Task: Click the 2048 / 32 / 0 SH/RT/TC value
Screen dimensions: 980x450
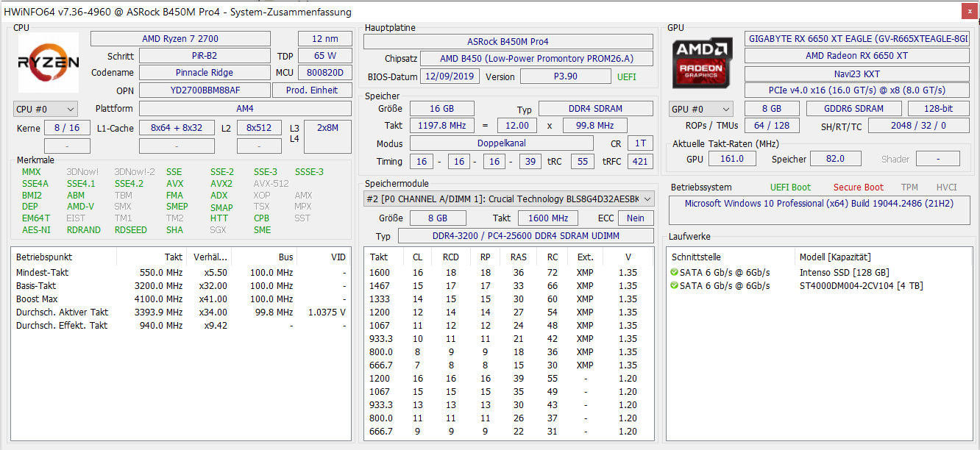Action: point(918,126)
